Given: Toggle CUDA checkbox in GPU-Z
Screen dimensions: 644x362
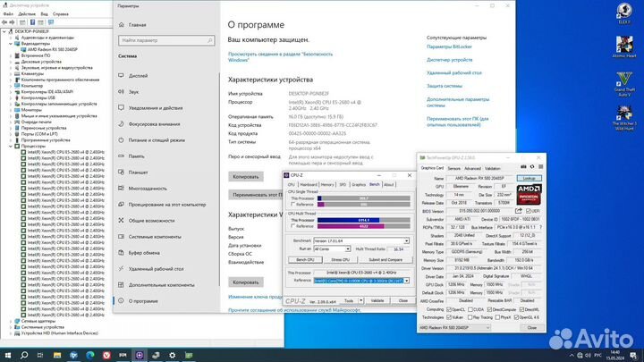Looking at the screenshot, I should (x=470, y=309).
